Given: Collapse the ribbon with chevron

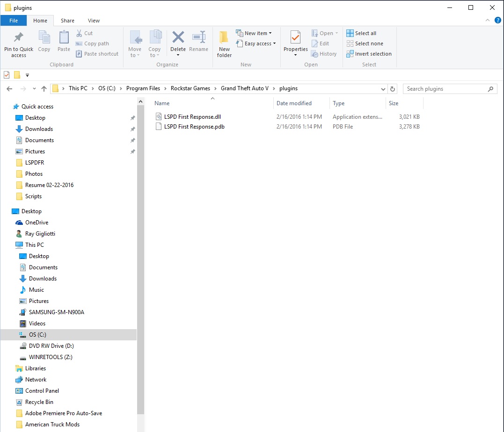Looking at the screenshot, I should (488, 21).
